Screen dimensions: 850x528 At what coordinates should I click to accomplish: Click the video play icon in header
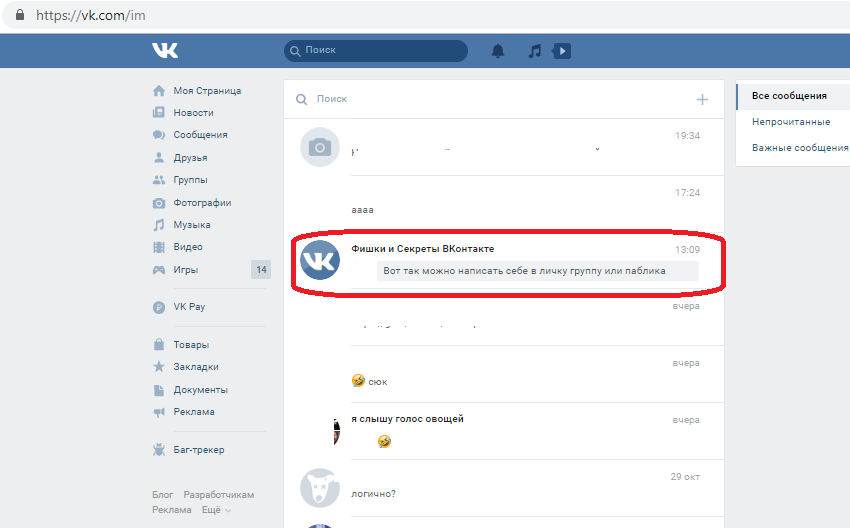(562, 51)
